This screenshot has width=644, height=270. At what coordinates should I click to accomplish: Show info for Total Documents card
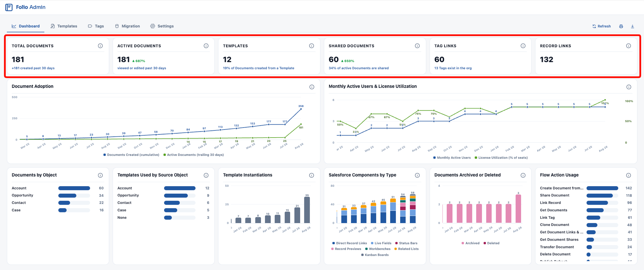[x=100, y=46]
